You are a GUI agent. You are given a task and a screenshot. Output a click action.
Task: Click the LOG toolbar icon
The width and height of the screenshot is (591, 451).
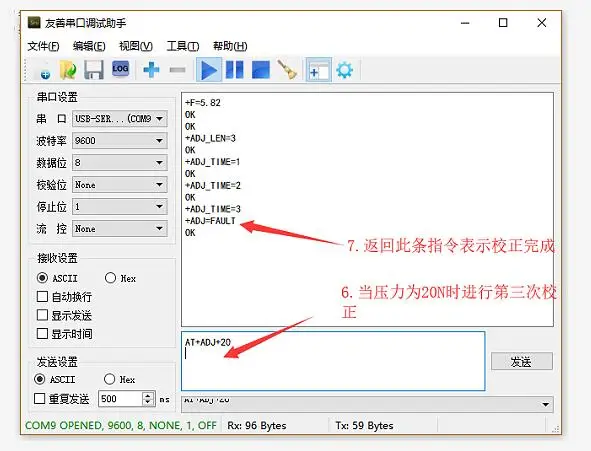120,69
